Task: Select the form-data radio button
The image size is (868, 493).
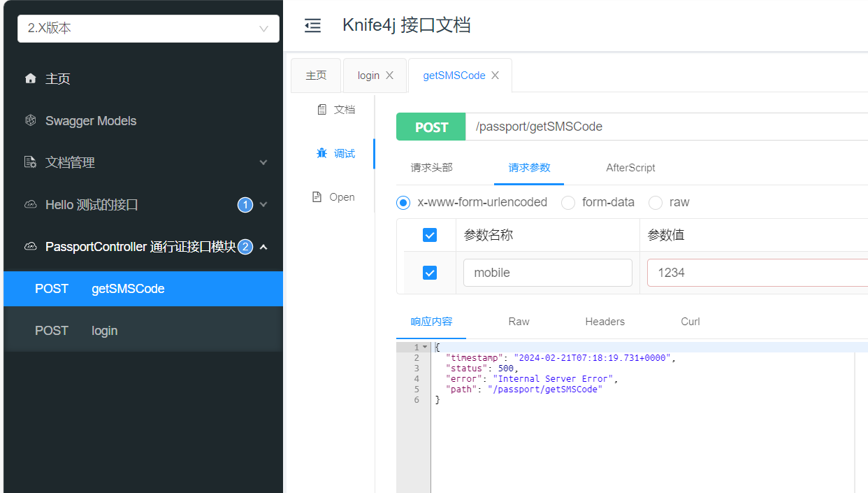Action: tap(567, 202)
